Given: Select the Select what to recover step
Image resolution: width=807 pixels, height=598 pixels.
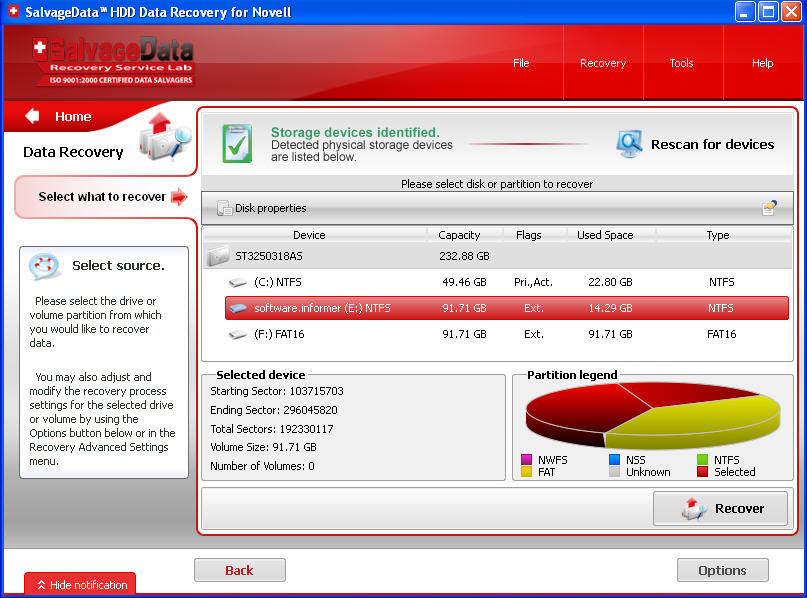Looking at the screenshot, I should point(102,197).
